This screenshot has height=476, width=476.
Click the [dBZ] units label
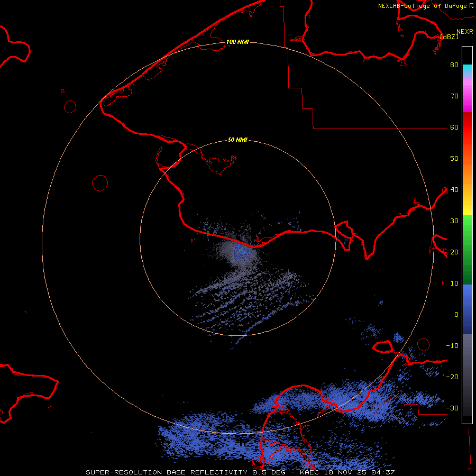[x=449, y=36]
